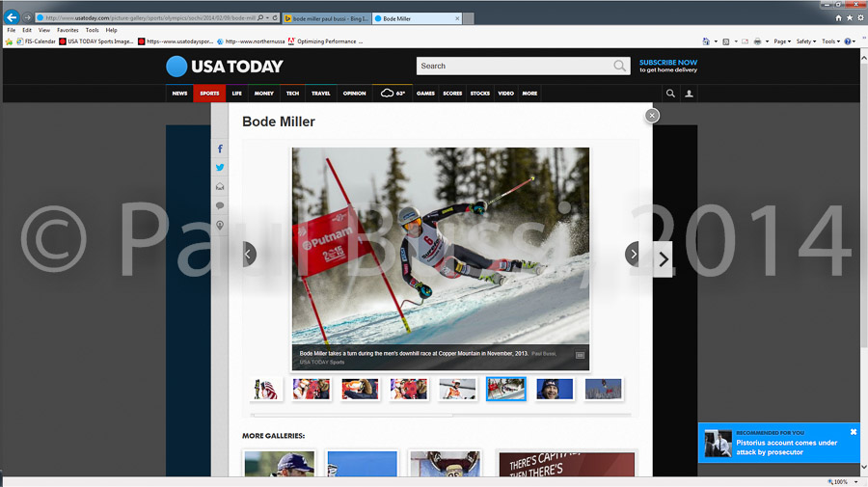Viewport: 868px width, 487px height.
Task: Open Tools dropdown in command bar
Action: click(830, 41)
